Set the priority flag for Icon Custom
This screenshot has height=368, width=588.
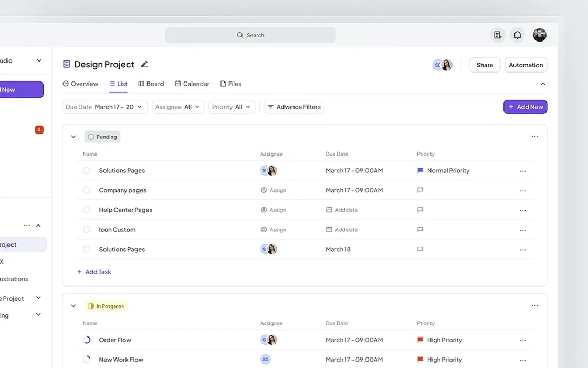[x=421, y=229]
